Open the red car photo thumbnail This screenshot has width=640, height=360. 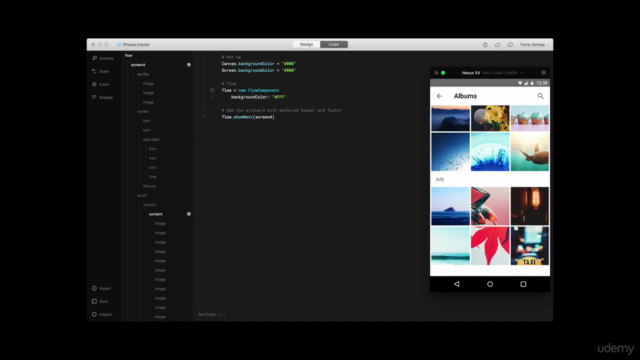(x=490, y=206)
